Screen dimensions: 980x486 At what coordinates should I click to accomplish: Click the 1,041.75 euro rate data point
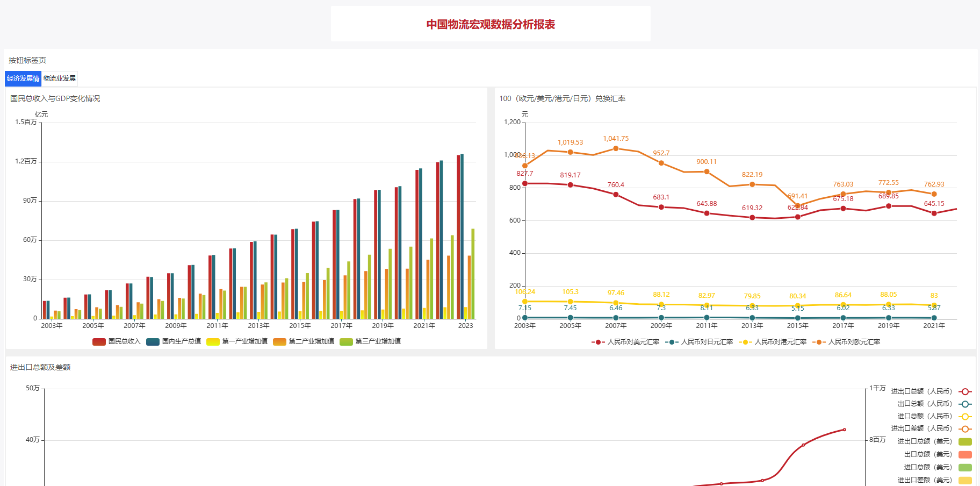click(x=616, y=148)
